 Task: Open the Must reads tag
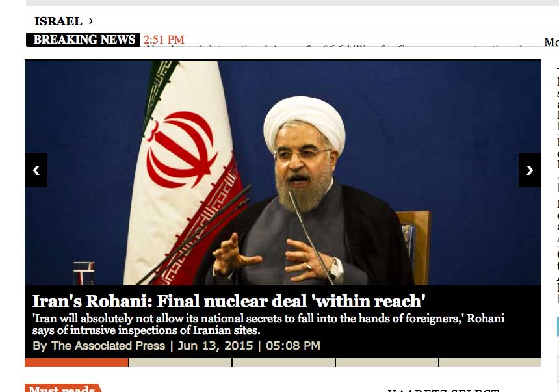point(63,388)
